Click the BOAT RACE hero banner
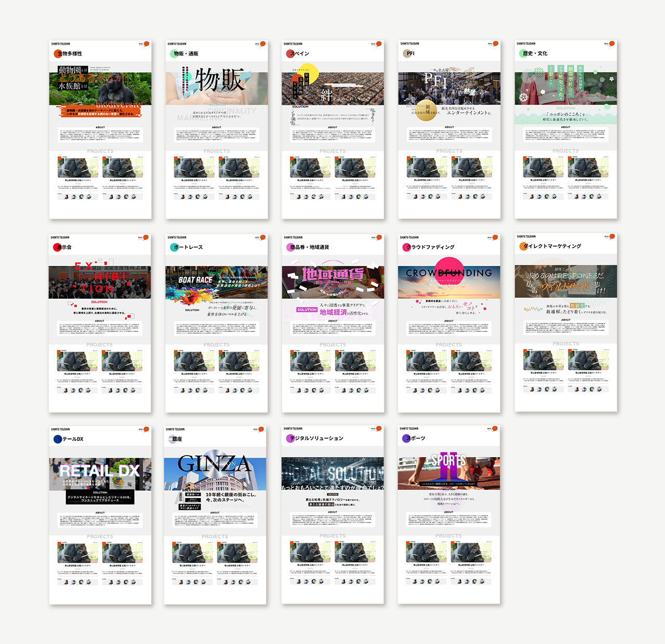This screenshot has width=665, height=644. pos(217,282)
